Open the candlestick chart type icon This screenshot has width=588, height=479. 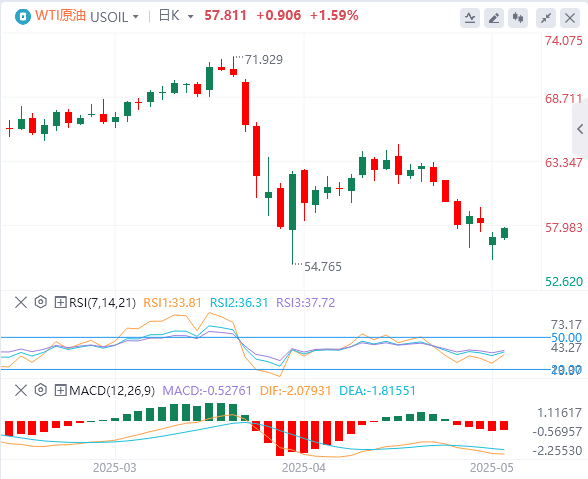tap(518, 18)
